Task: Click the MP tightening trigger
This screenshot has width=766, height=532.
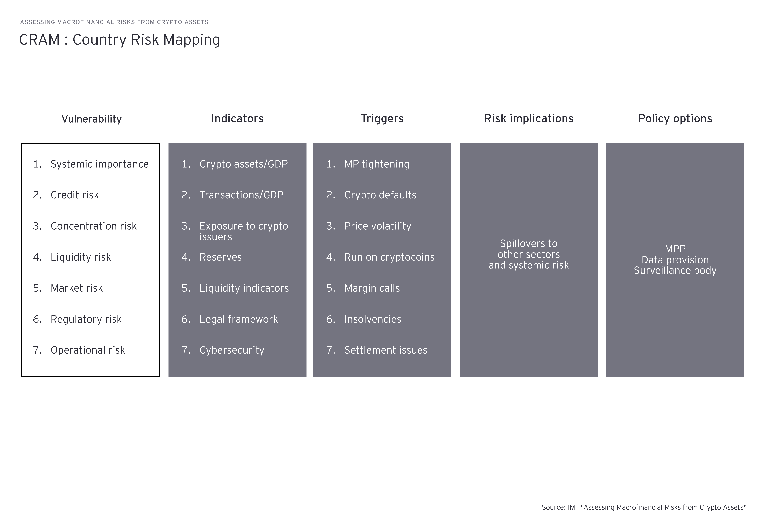Action: (377, 164)
